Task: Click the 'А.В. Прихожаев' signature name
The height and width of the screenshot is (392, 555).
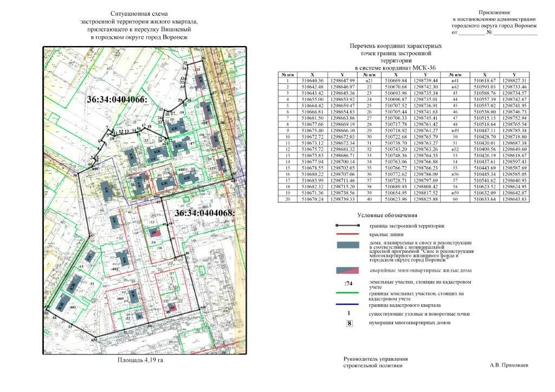Action: (509, 365)
